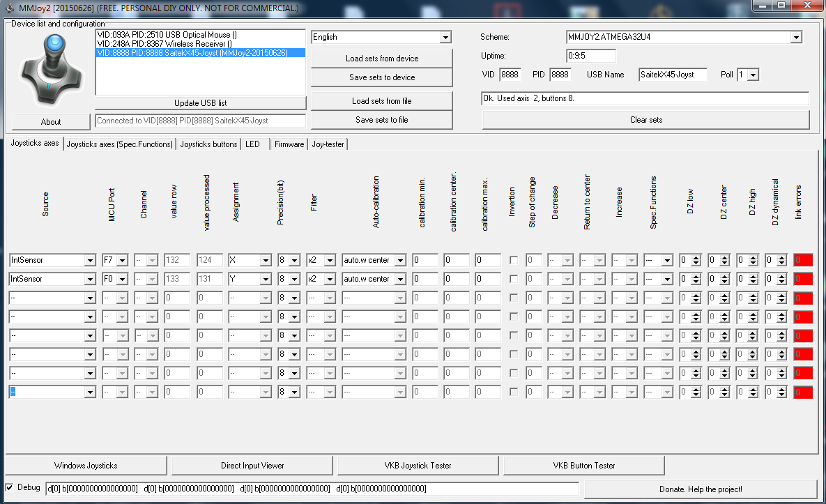826x504 pixels.
Task: Select SaitekX45-Joyst device in the USB list
Action: point(200,53)
